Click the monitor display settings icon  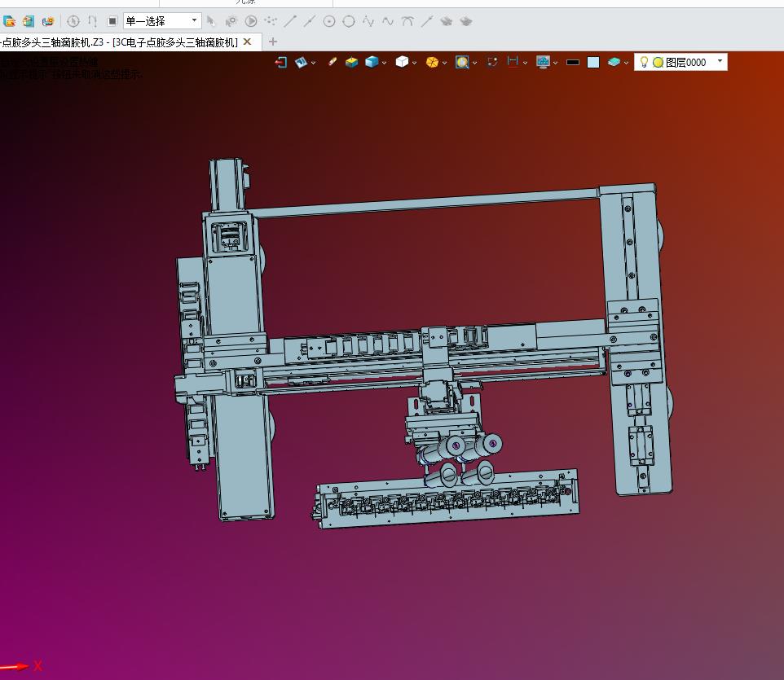(543, 62)
